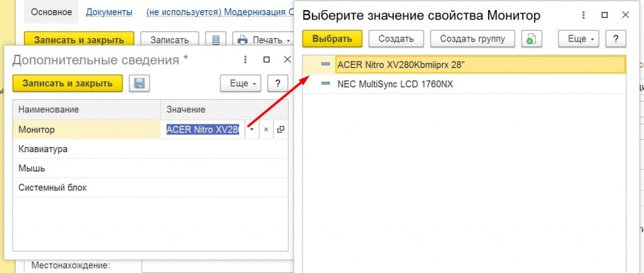Open the Документы tab link
Viewport: 644px width, 273px height.
(109, 12)
